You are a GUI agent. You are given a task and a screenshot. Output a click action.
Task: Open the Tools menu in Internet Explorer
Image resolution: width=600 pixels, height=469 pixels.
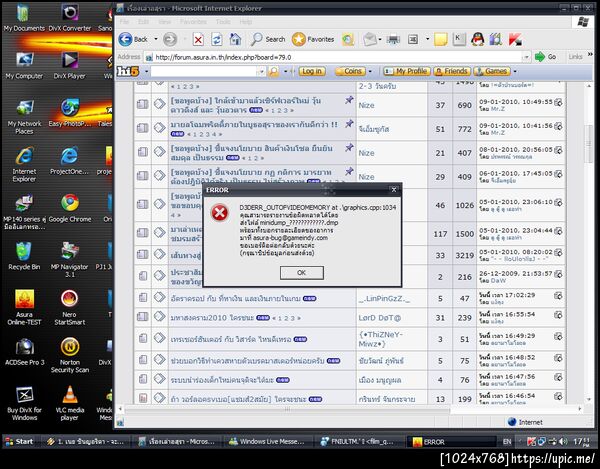[x=223, y=22]
